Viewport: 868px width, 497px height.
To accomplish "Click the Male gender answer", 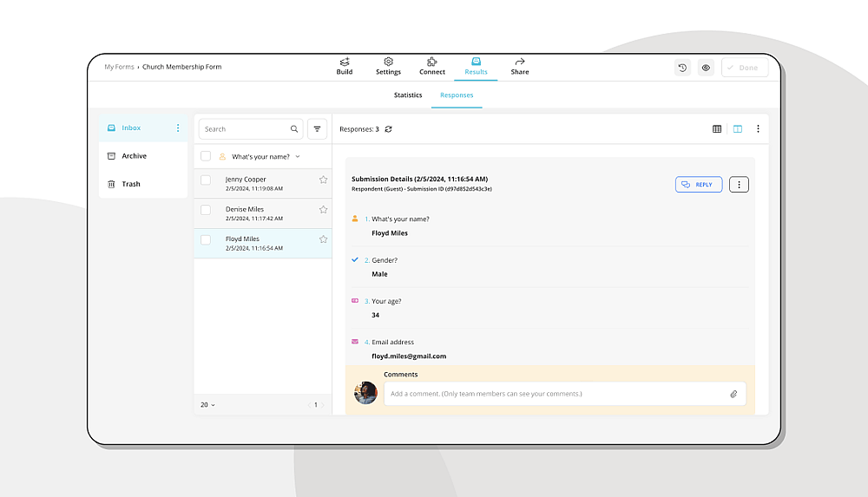I will [x=380, y=274].
